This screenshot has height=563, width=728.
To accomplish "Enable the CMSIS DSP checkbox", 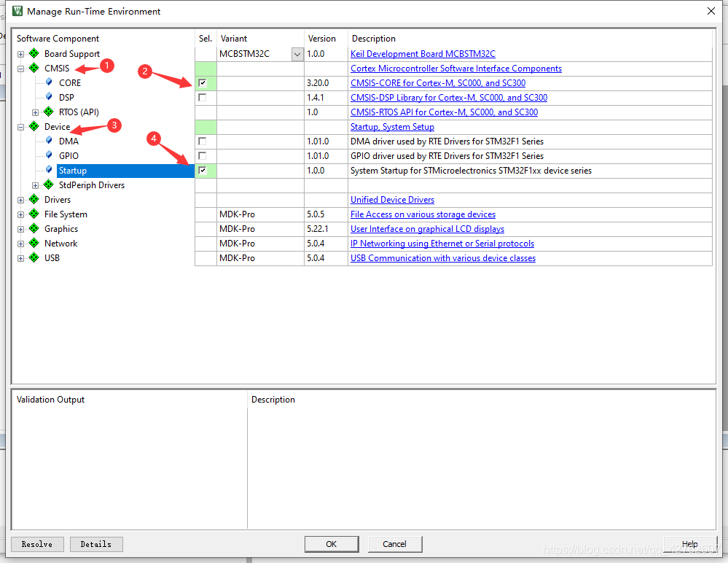I will point(203,98).
